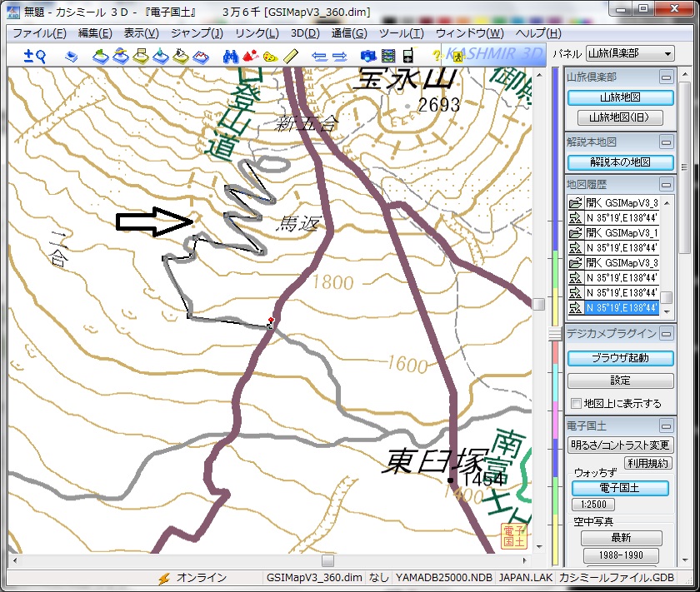The width and height of the screenshot is (700, 592).
Task: Click the lightning bolt online status icon
Action: [164, 578]
